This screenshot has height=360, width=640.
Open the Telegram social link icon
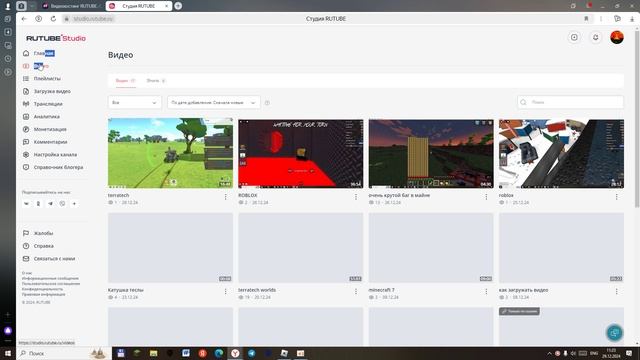coord(50,203)
